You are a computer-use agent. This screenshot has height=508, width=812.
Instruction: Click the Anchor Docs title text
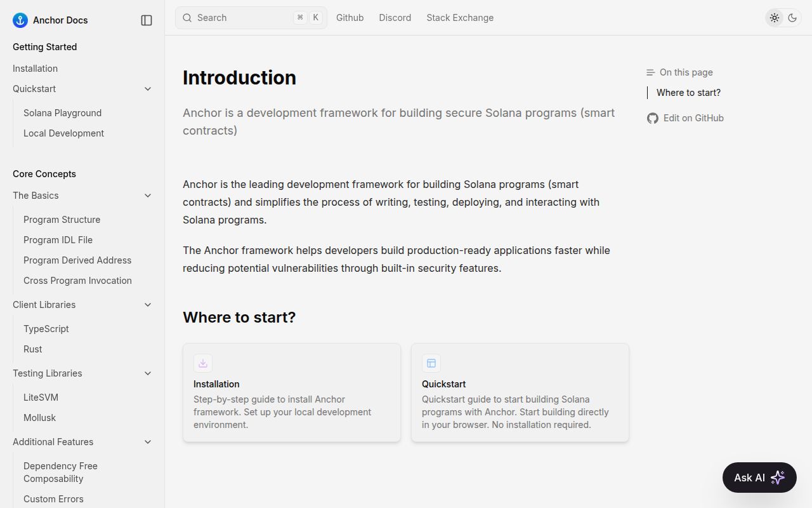tap(60, 20)
